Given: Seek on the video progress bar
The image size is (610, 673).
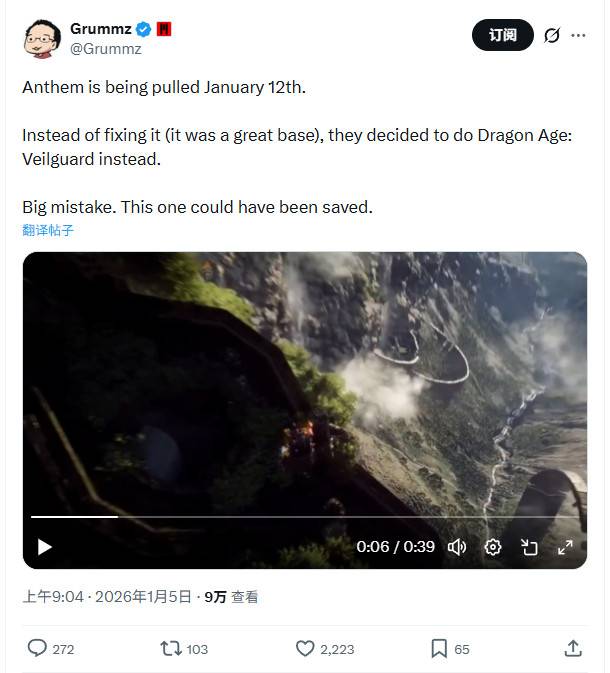Looking at the screenshot, I should click(x=300, y=517).
